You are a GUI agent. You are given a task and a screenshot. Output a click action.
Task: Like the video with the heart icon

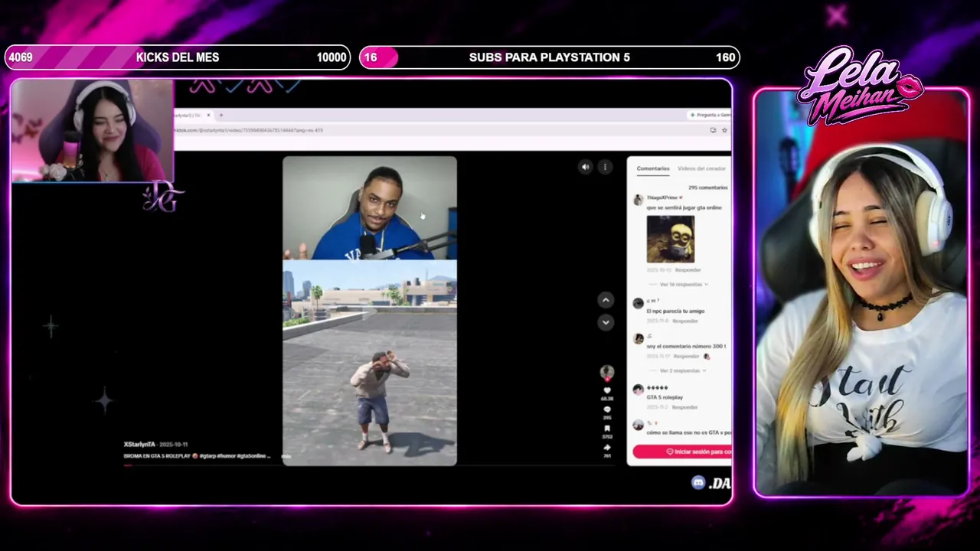pos(607,391)
